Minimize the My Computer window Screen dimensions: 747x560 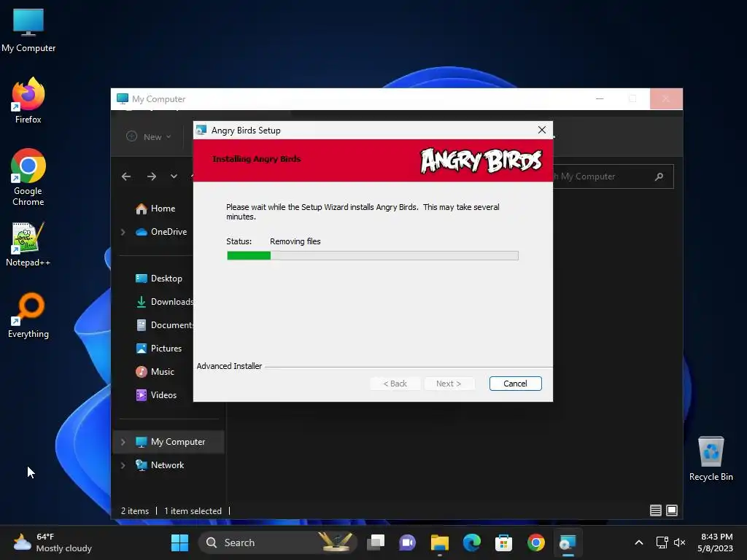600,98
